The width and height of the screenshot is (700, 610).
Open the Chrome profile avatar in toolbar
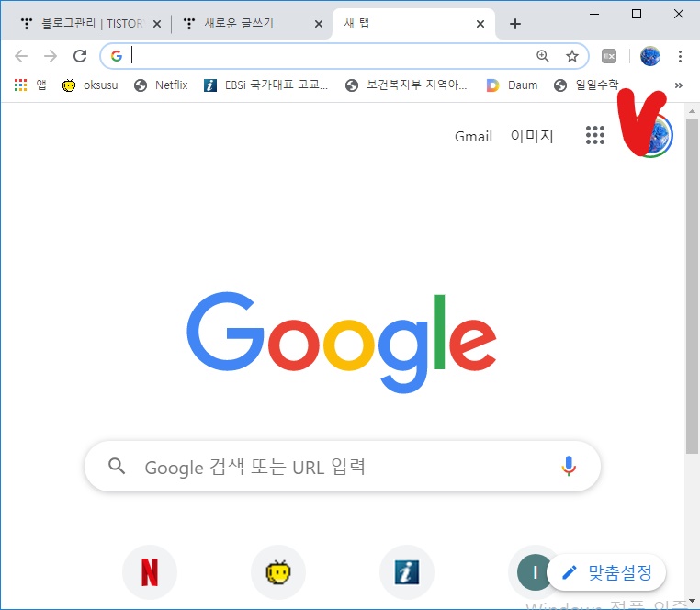(650, 56)
